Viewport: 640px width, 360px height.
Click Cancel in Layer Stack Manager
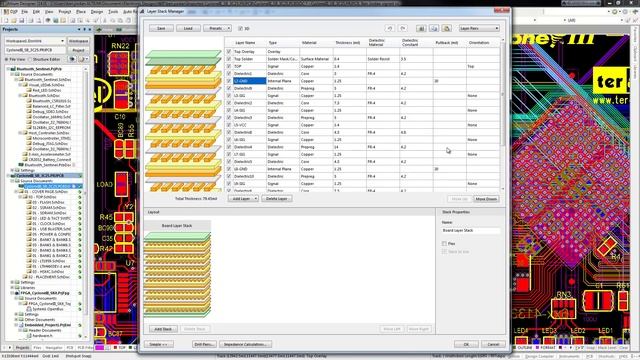[493, 344]
